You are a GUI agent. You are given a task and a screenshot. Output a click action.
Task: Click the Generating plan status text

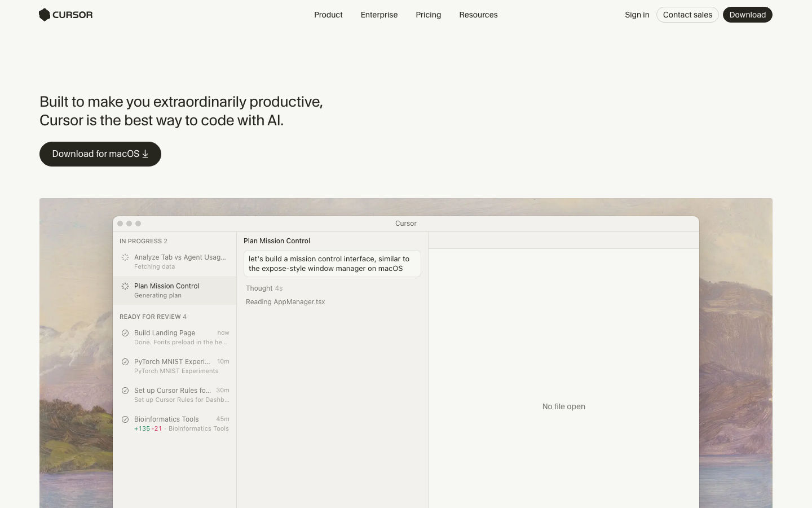click(x=158, y=296)
